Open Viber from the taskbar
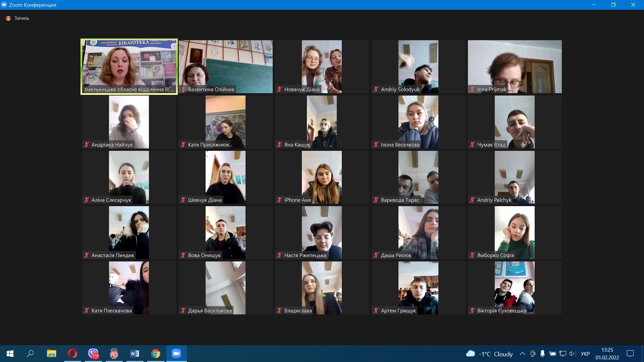 [93, 354]
